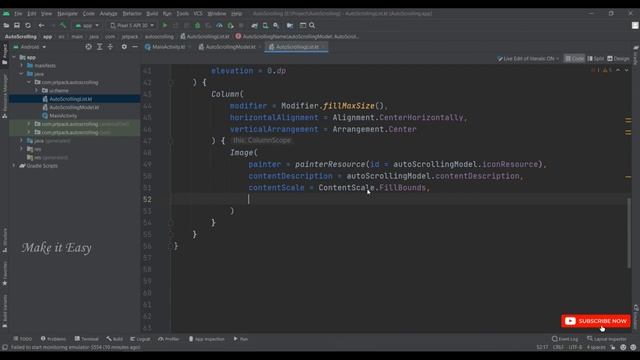This screenshot has width=640, height=360.
Task: Click the Back navigation arrow
Action: [41, 25]
